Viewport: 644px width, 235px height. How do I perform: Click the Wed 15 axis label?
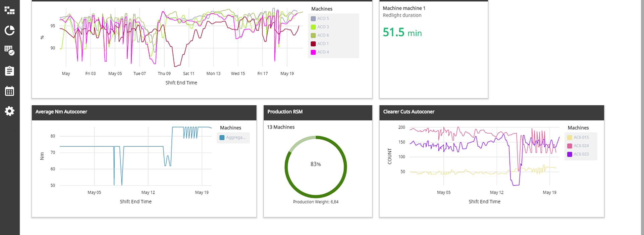coord(238,74)
